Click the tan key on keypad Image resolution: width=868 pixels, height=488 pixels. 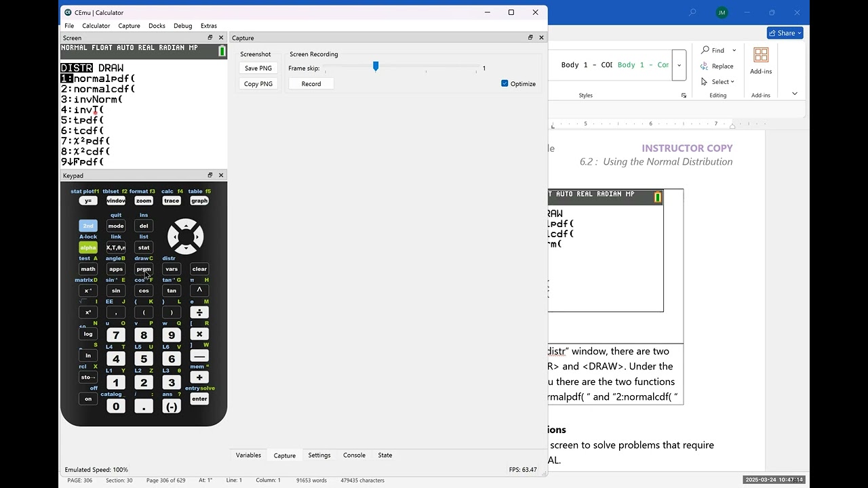[172, 291]
